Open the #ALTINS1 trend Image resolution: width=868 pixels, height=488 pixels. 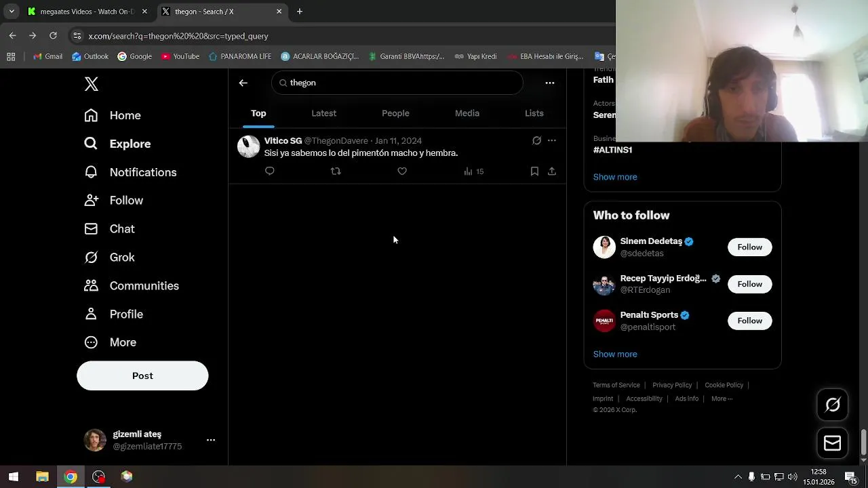(x=613, y=150)
